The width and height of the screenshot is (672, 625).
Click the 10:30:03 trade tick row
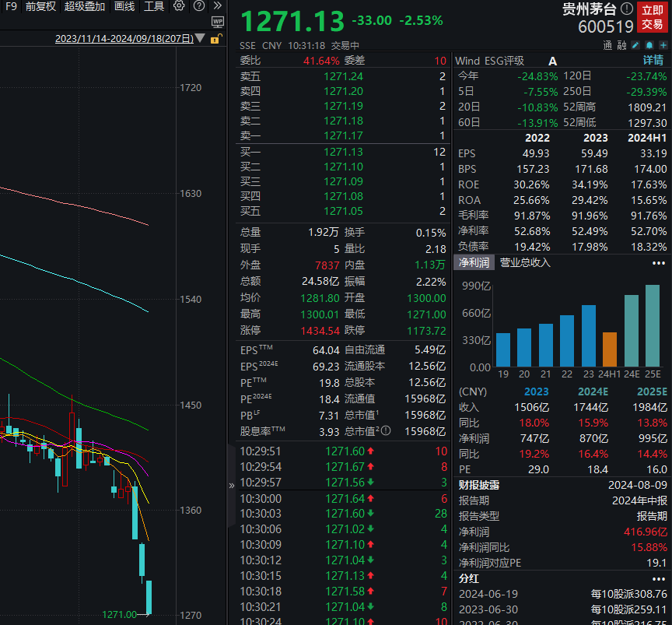[344, 514]
